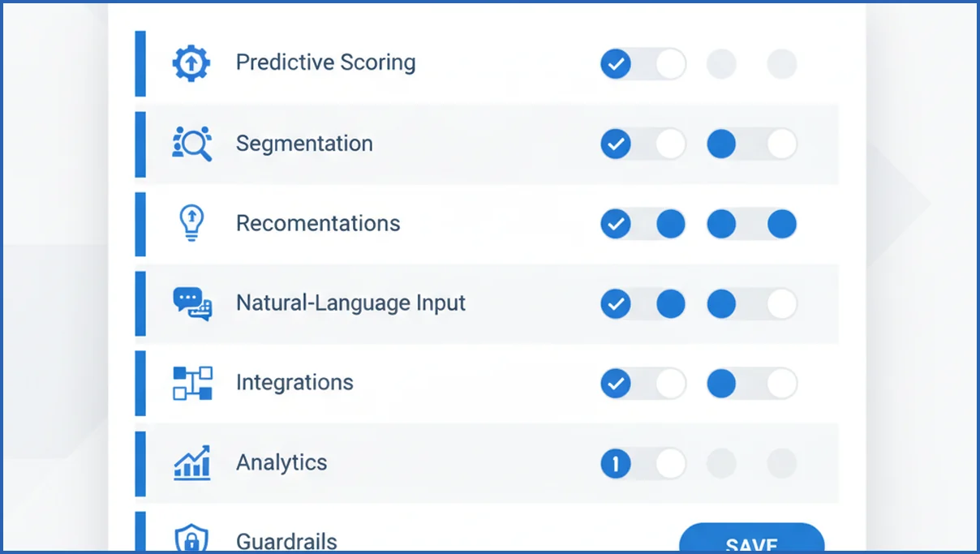This screenshot has height=554, width=980.
Task: Toggle the second Natural-Language Input switch
Action: (751, 304)
